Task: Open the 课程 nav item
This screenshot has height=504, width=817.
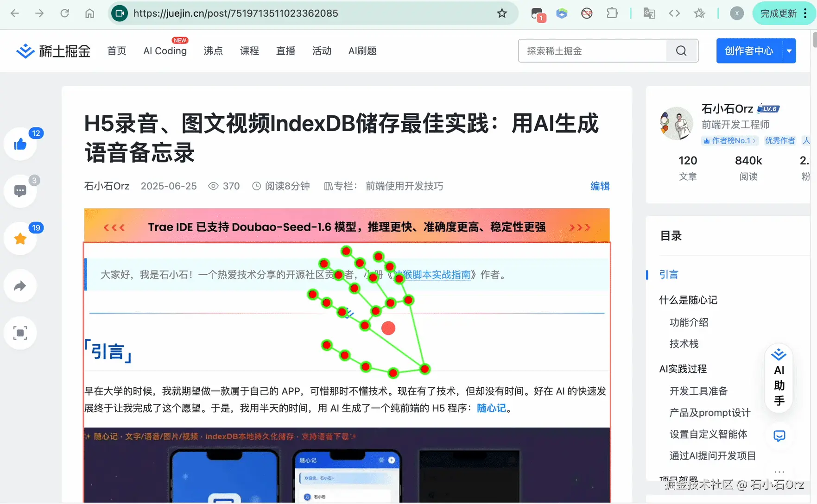Action: [x=249, y=51]
